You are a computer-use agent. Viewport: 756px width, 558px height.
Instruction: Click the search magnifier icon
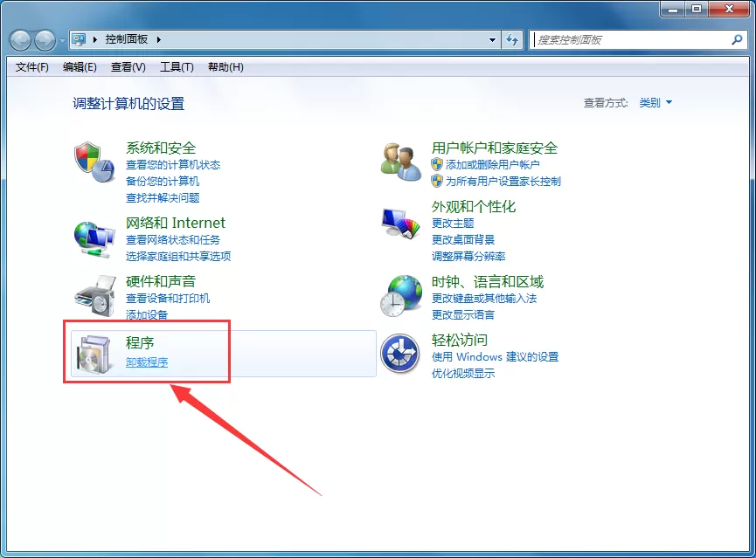737,39
